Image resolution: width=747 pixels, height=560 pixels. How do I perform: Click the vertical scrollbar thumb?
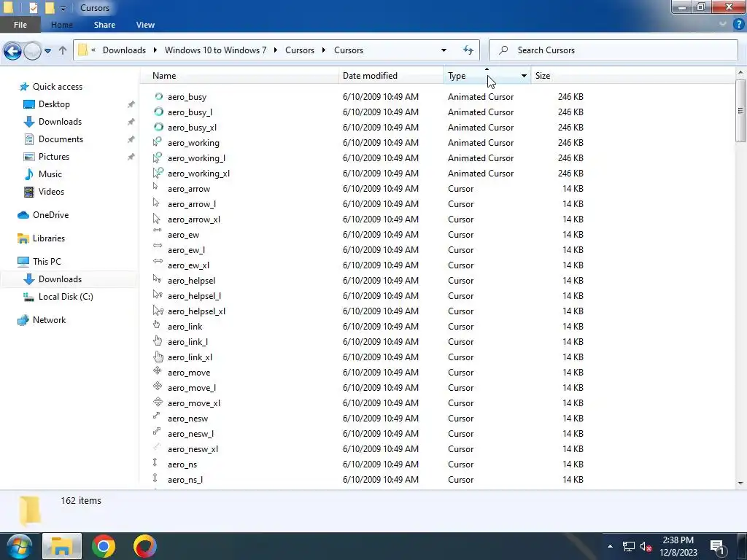click(x=740, y=111)
